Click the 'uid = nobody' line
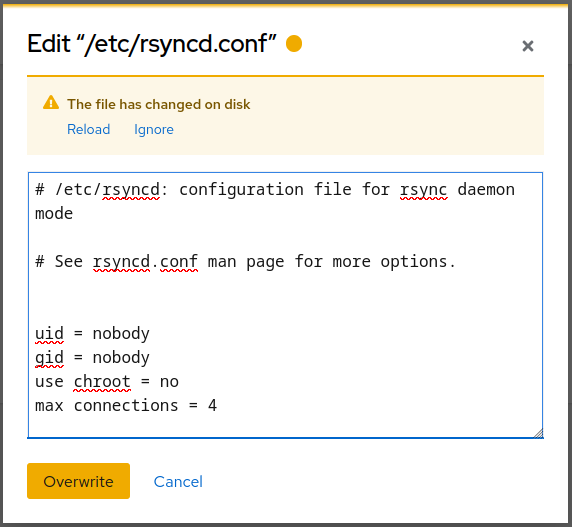Image resolution: width=572 pixels, height=527 pixels. click(92, 334)
